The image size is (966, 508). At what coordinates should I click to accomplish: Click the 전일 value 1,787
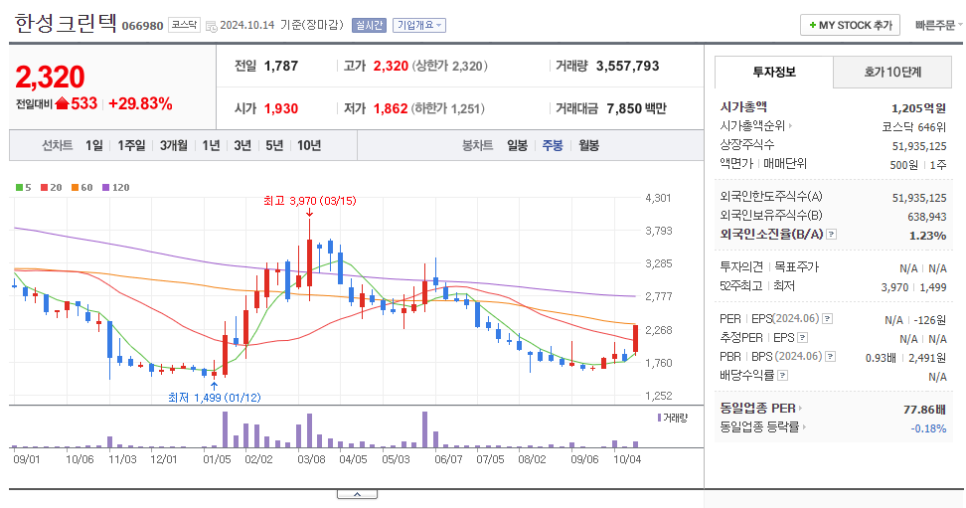tap(281, 66)
